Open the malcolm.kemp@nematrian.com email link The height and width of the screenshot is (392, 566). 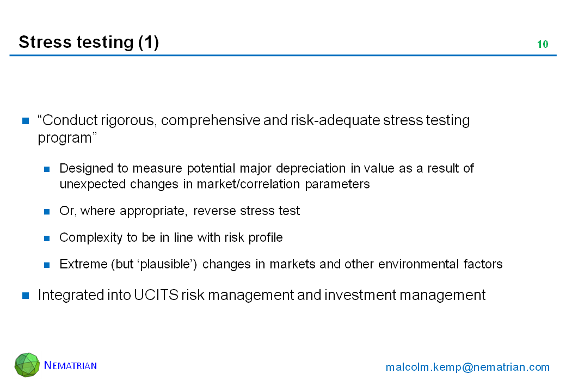click(467, 367)
